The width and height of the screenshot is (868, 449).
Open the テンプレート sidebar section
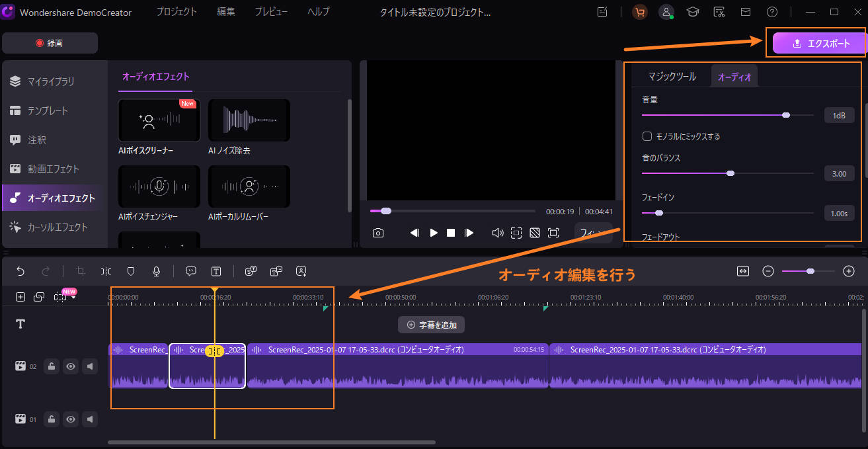[48, 110]
